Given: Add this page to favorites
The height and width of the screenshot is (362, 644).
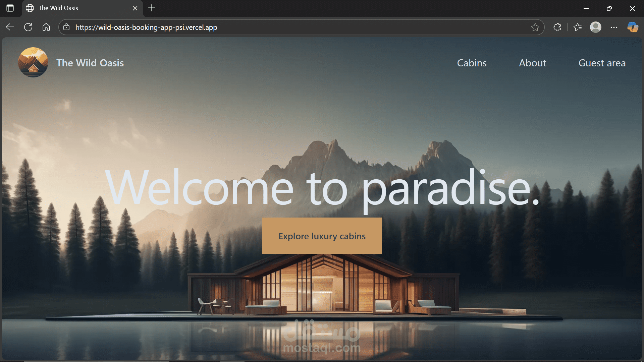Looking at the screenshot, I should pos(535,27).
